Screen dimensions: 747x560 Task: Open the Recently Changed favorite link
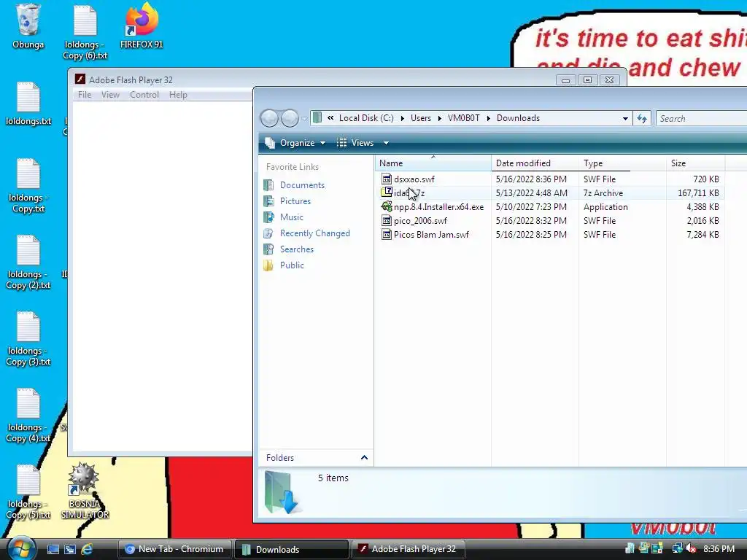tap(314, 233)
